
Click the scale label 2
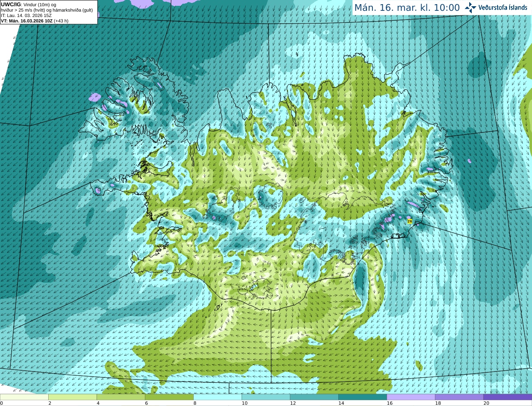tap(50, 403)
